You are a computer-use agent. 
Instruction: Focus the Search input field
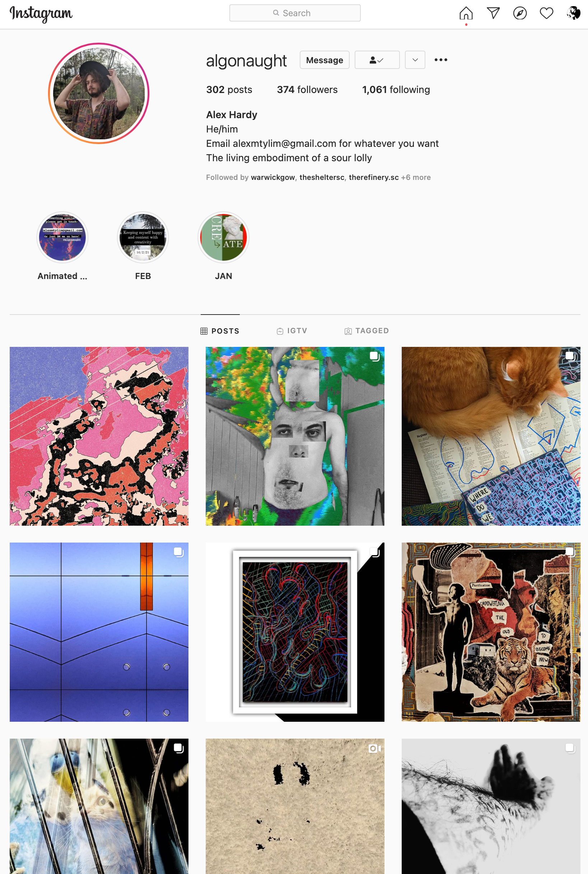pyautogui.click(x=295, y=13)
